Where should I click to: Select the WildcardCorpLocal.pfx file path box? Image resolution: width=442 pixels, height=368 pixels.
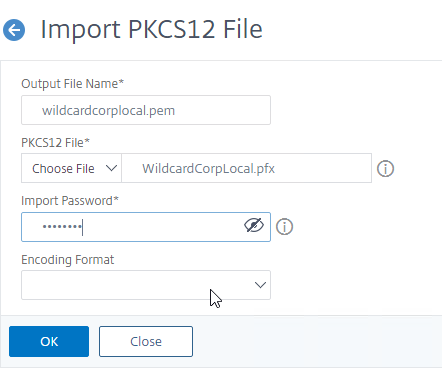coord(247,168)
